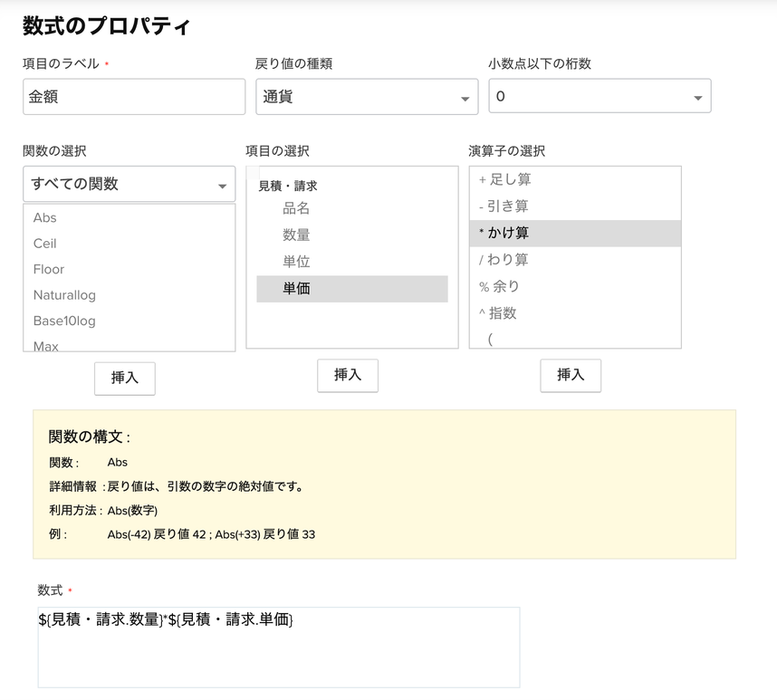Screen dimensions: 777x700
Task: Select Base10log in the function list
Action: 64,321
